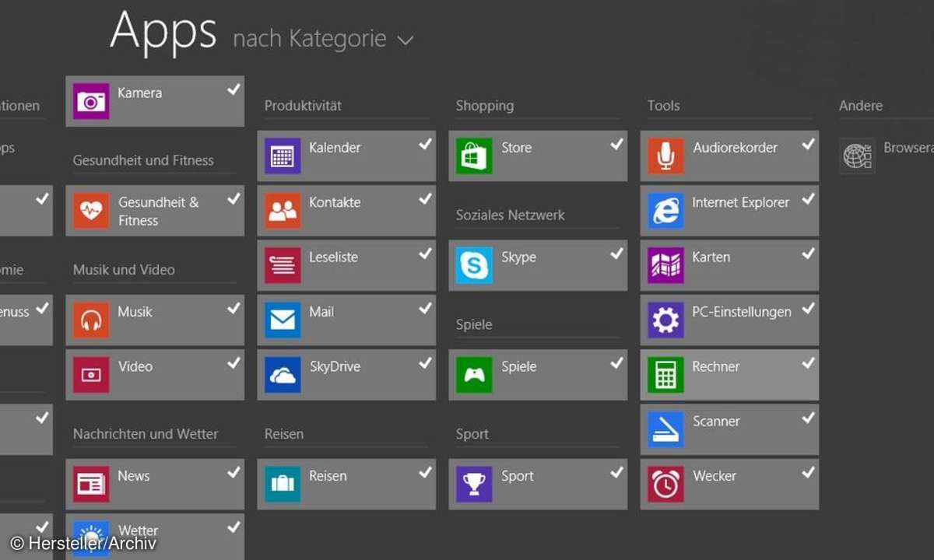Click the Produktivität category header
Screen dimensions: 934x560
[303, 106]
